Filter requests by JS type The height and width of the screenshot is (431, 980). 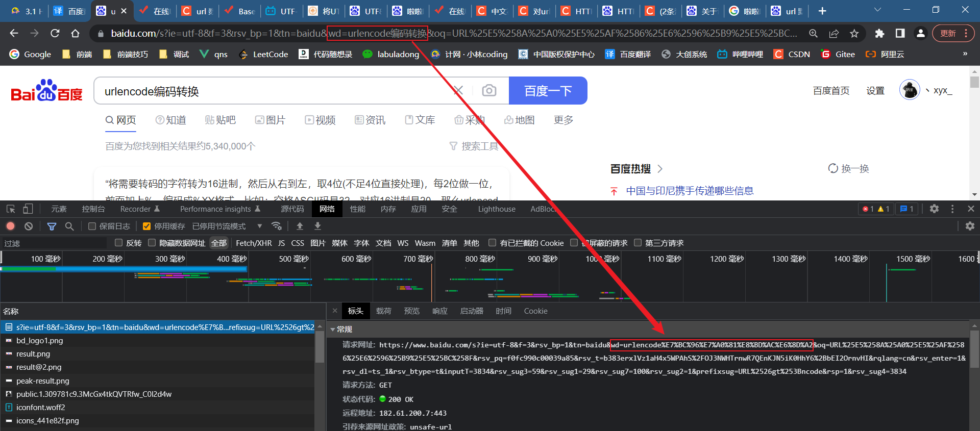pos(282,243)
